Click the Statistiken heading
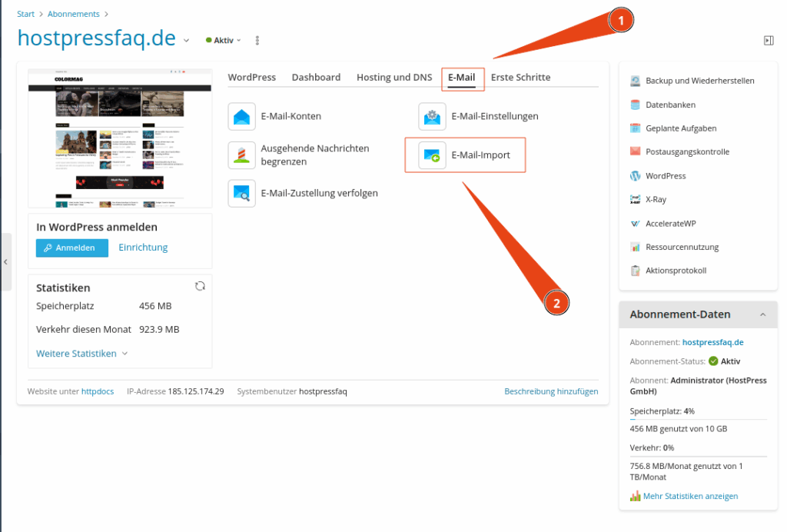The image size is (787, 532). pyautogui.click(x=63, y=288)
